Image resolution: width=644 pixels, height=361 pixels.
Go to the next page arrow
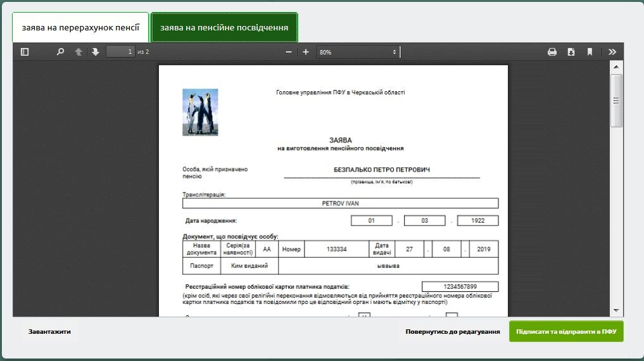(x=96, y=52)
